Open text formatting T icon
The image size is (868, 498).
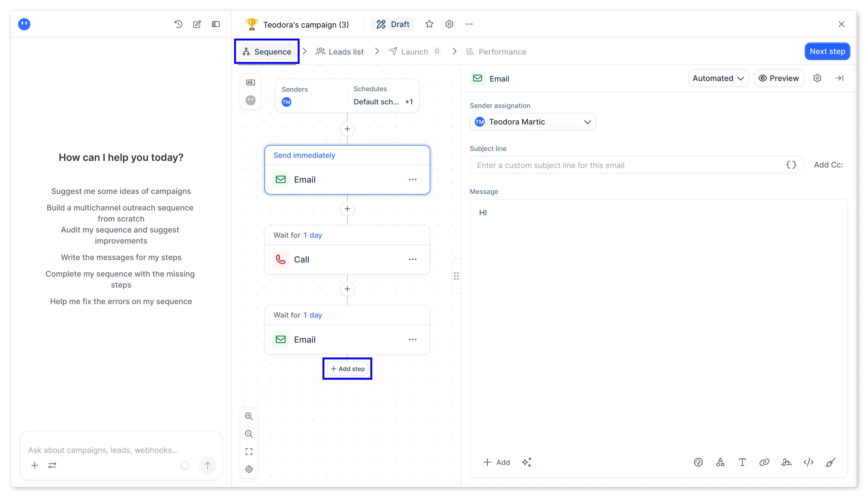click(x=742, y=462)
